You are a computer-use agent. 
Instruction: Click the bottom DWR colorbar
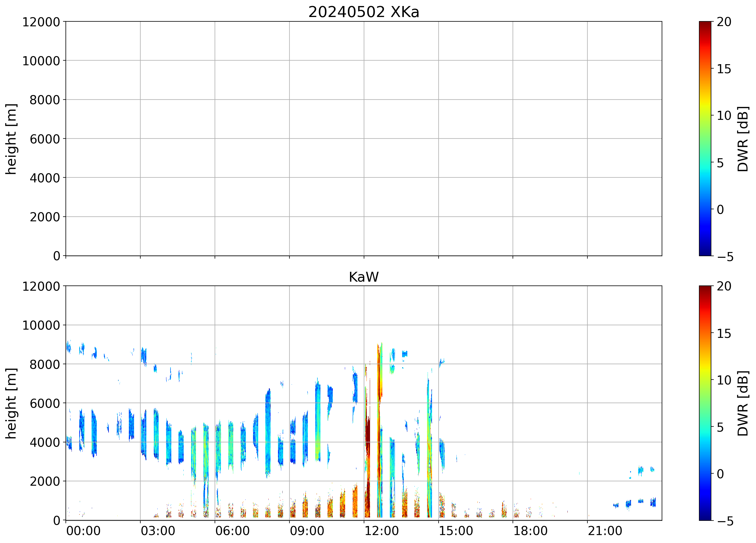pos(705,403)
